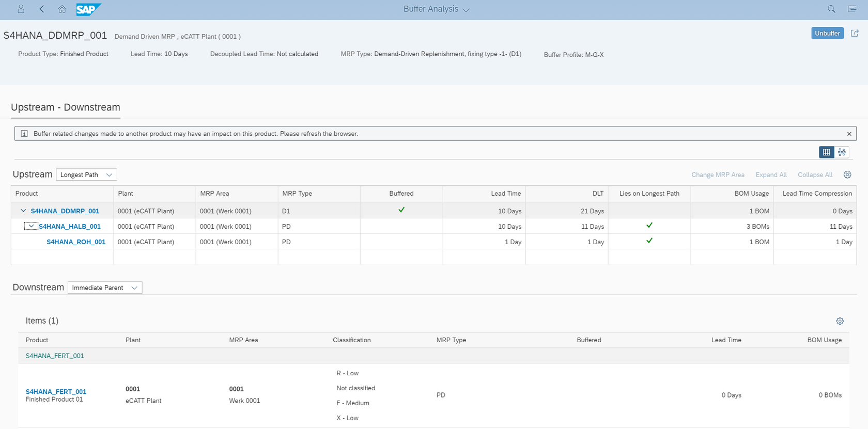The width and height of the screenshot is (868, 429).
Task: Click longest path checkmark for S4HANA_HALB_001
Action: click(x=649, y=225)
